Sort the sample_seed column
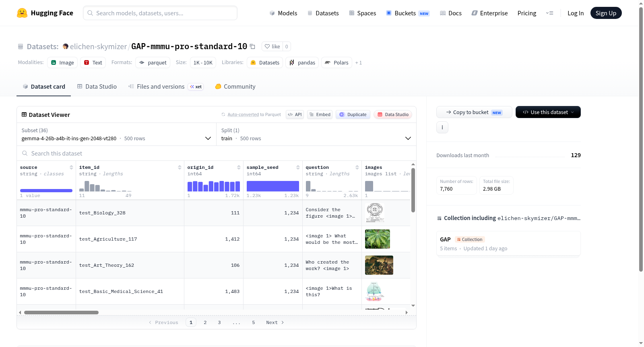644x347 pixels. point(298,167)
